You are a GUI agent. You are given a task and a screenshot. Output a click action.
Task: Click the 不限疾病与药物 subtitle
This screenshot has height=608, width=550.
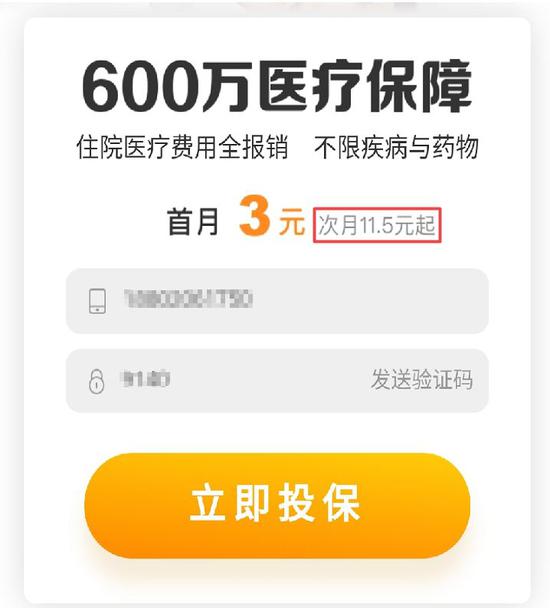click(x=396, y=147)
